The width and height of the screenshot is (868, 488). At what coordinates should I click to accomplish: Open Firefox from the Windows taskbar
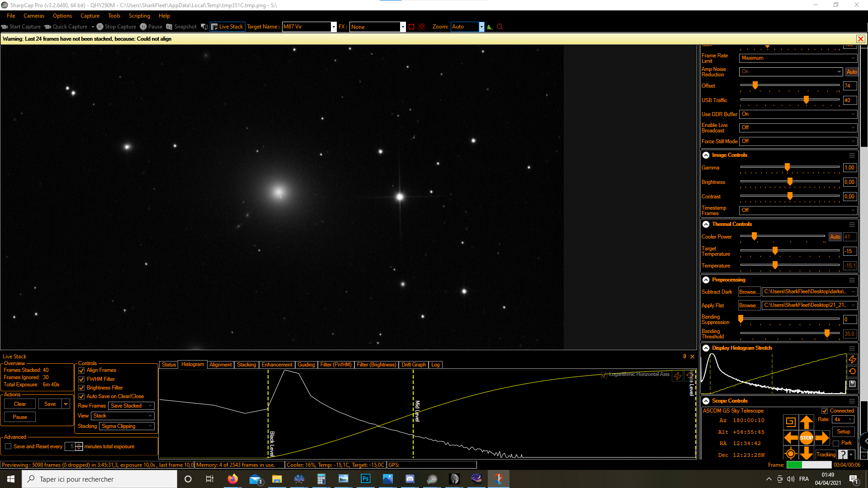(232, 479)
